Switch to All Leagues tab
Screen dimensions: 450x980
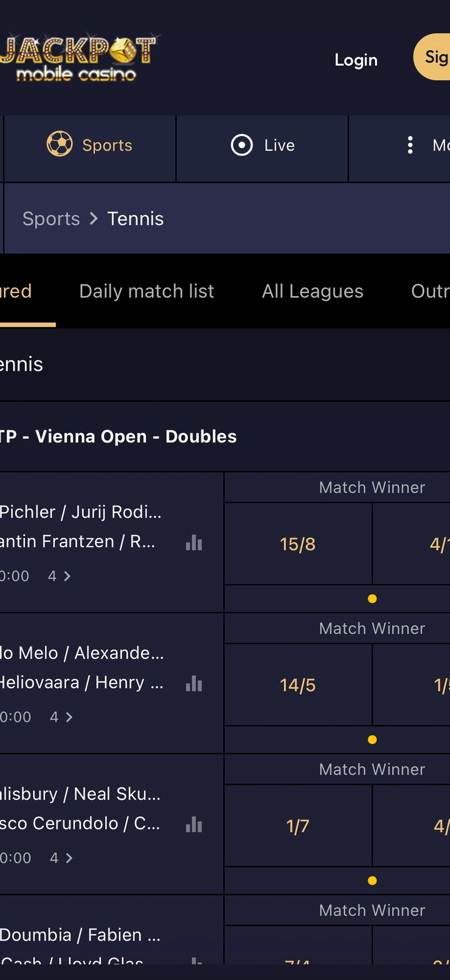(x=312, y=291)
